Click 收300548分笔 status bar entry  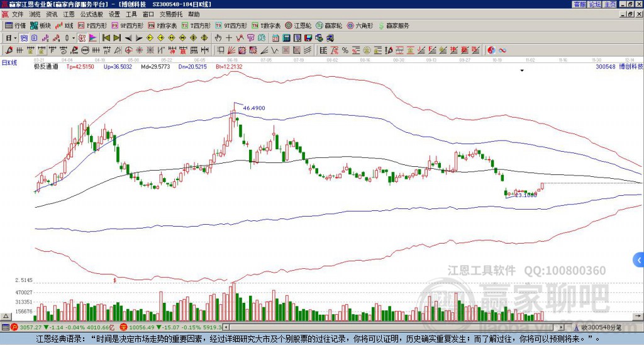click(x=598, y=327)
